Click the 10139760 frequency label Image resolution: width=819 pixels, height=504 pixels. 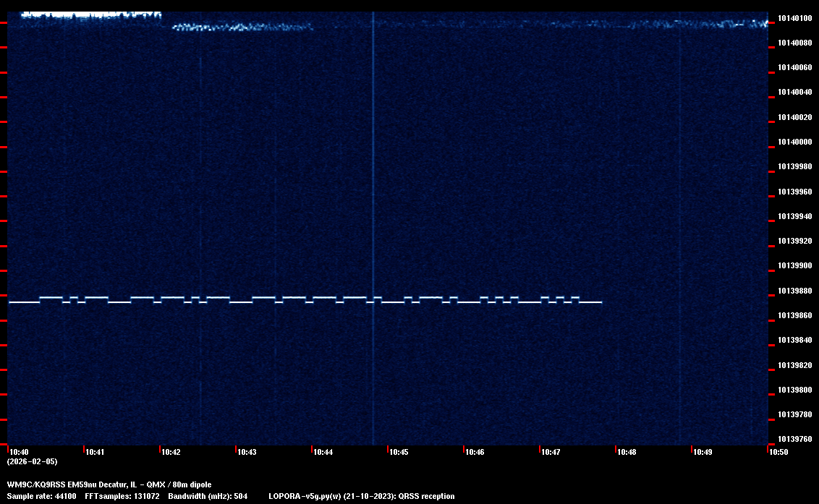(794, 439)
